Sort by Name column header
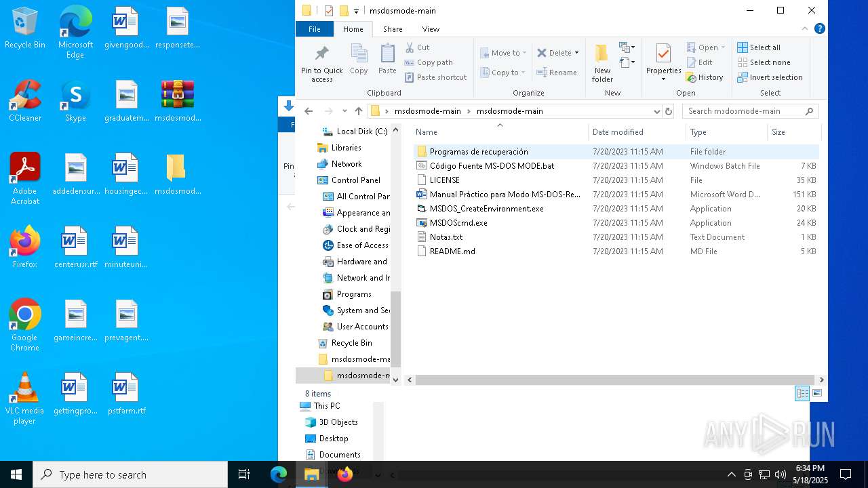868x488 pixels. tap(499, 132)
